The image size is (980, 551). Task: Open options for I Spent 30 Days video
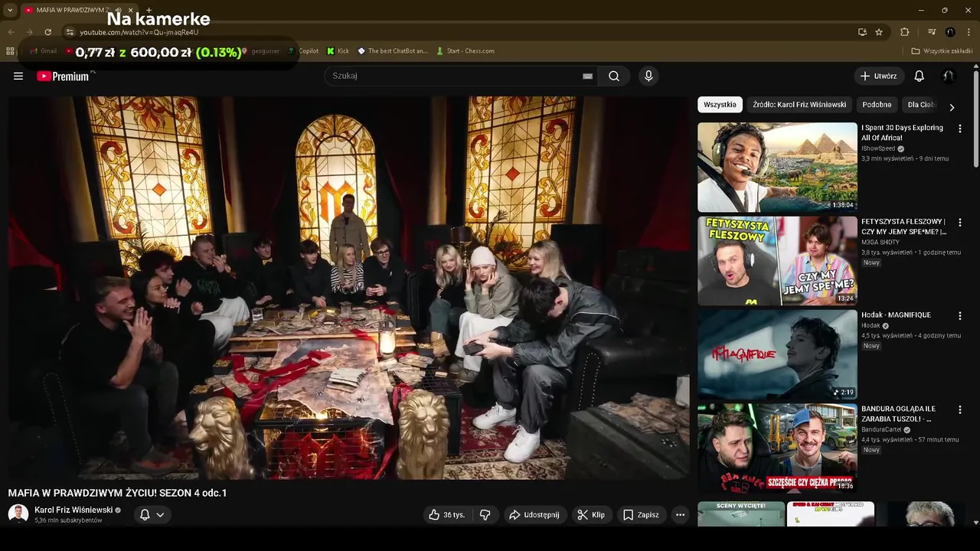[959, 129]
